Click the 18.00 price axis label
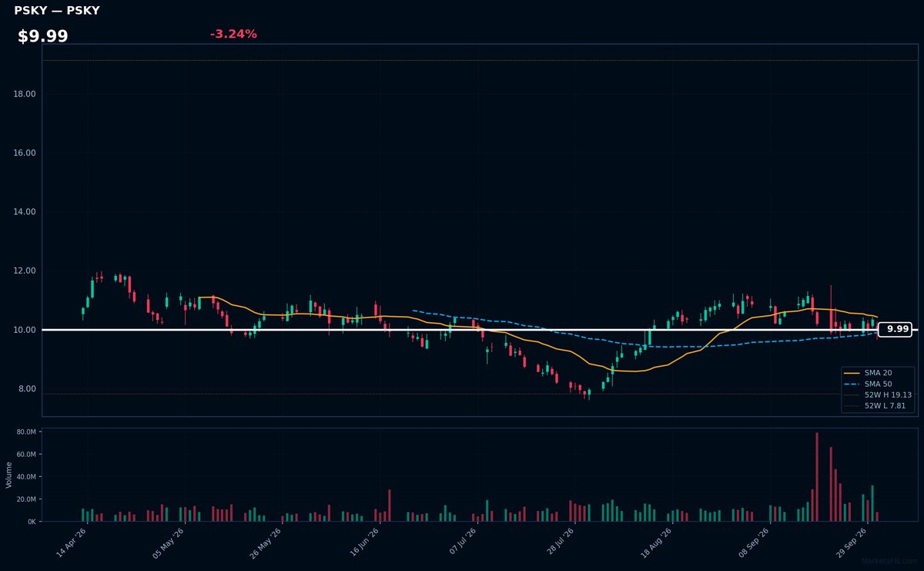 (25, 94)
